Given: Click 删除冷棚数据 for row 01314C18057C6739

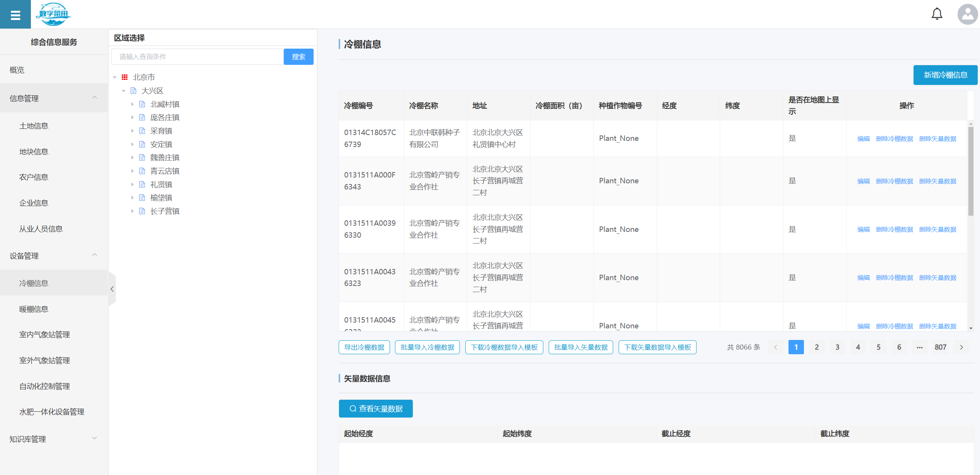Looking at the screenshot, I should (x=894, y=139).
